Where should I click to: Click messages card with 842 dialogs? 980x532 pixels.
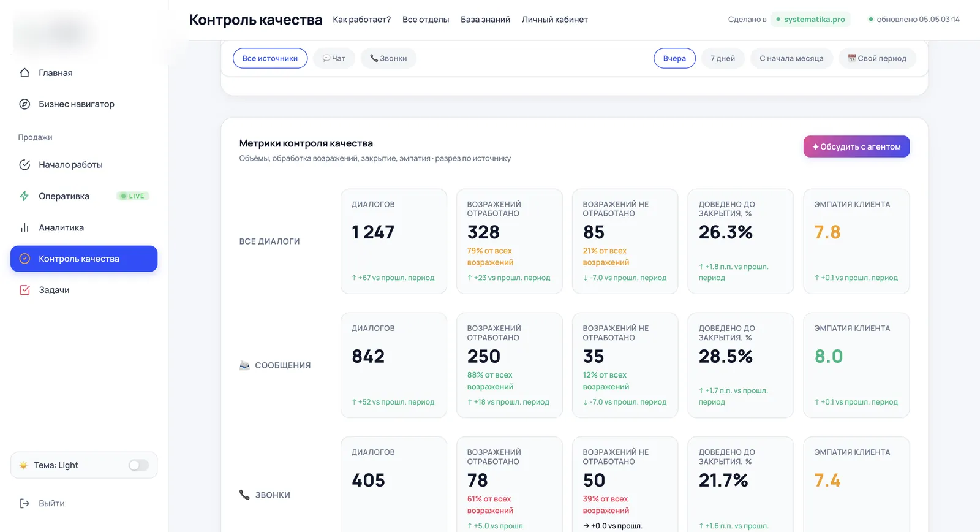click(x=394, y=365)
